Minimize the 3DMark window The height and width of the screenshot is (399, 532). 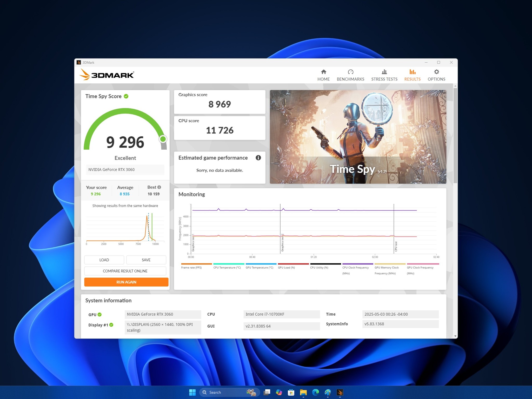click(x=426, y=62)
